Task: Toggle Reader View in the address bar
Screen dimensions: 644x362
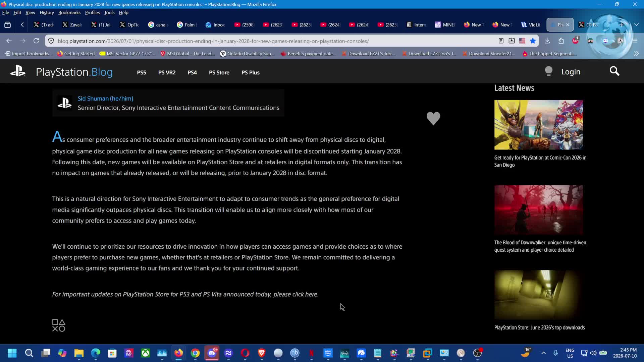Action: 501,41
